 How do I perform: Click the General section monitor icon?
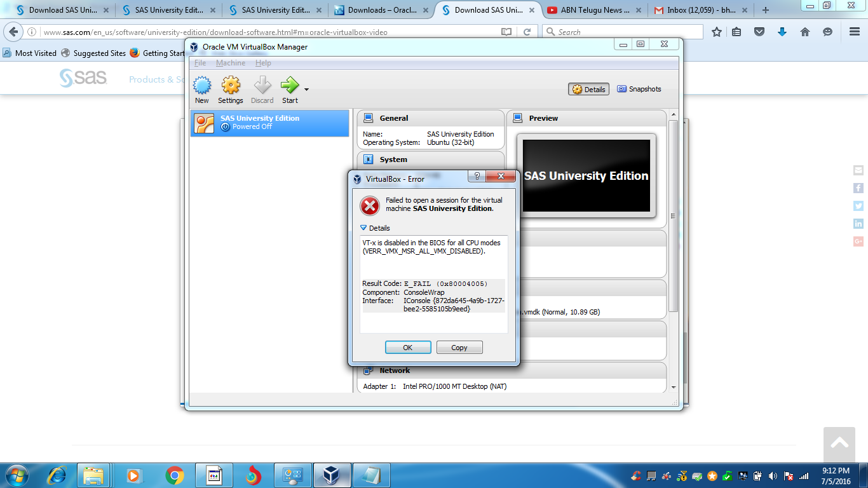(368, 118)
